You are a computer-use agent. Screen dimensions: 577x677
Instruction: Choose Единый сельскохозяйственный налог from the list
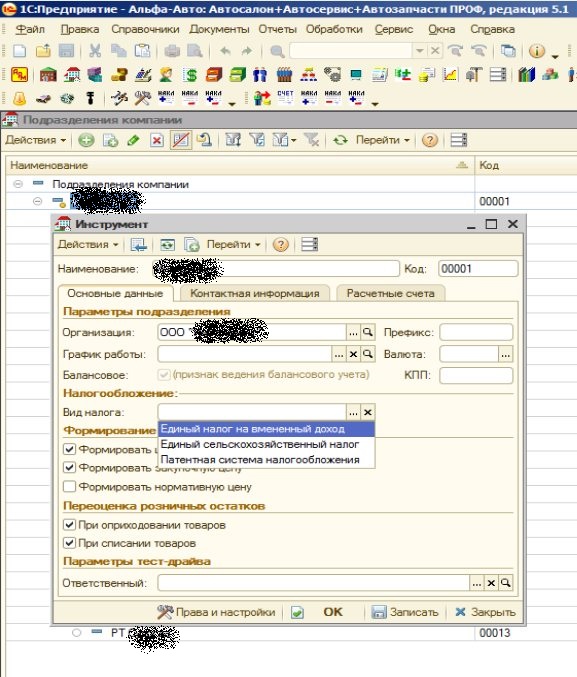coord(266,444)
